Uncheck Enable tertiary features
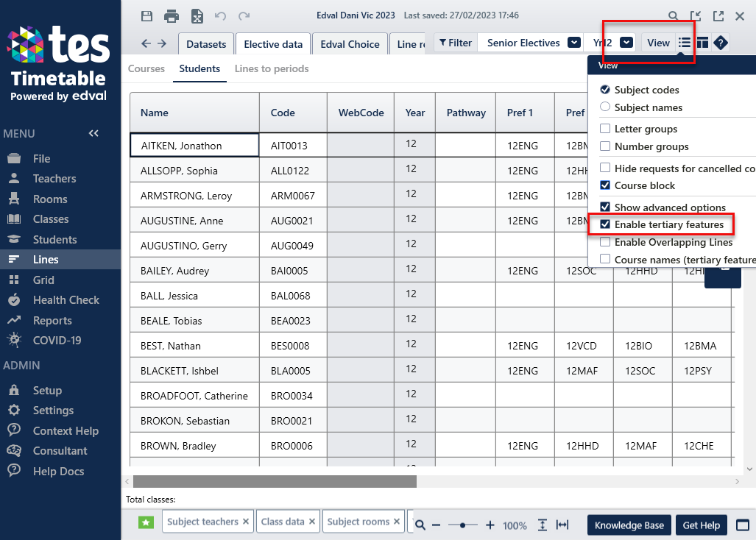The width and height of the screenshot is (756, 540). click(x=605, y=224)
